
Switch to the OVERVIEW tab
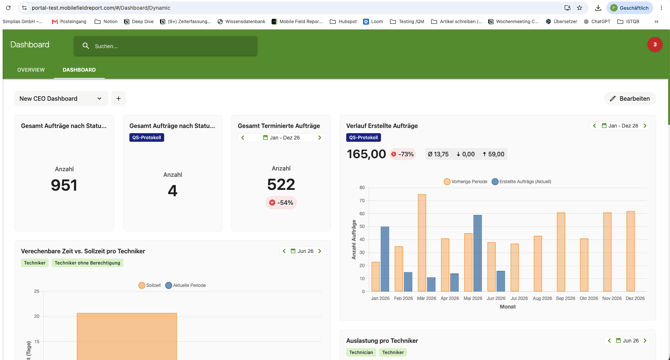pyautogui.click(x=31, y=70)
